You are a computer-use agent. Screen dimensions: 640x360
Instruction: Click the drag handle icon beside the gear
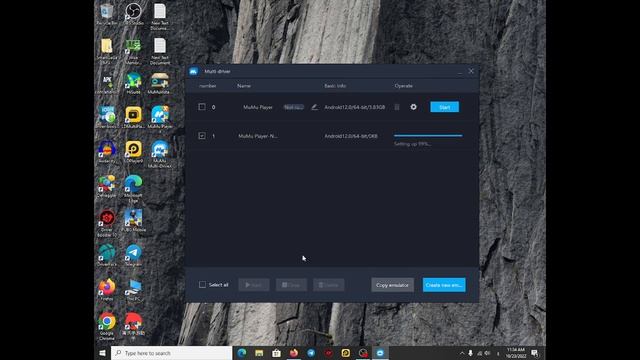tap(397, 107)
